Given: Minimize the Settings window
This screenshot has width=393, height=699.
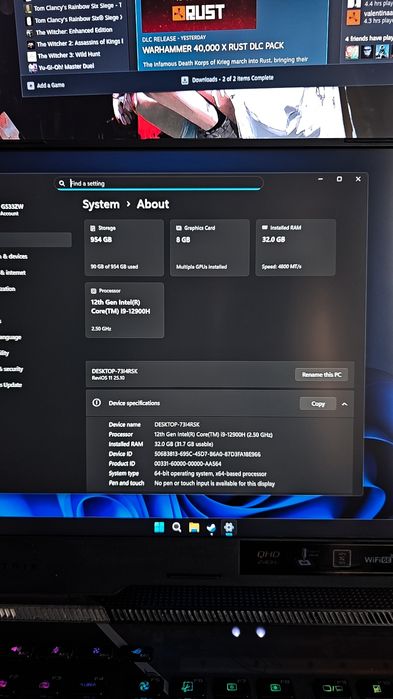Looking at the screenshot, I should coord(320,179).
